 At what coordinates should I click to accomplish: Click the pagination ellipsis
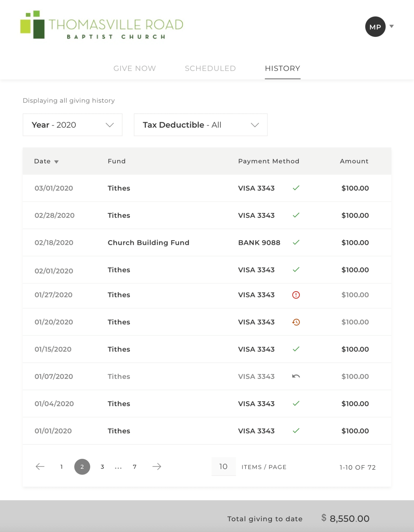(118, 467)
